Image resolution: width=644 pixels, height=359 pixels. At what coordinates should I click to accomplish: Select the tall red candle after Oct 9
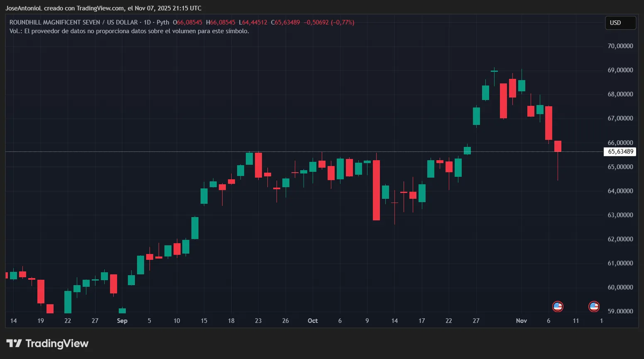pyautogui.click(x=376, y=190)
